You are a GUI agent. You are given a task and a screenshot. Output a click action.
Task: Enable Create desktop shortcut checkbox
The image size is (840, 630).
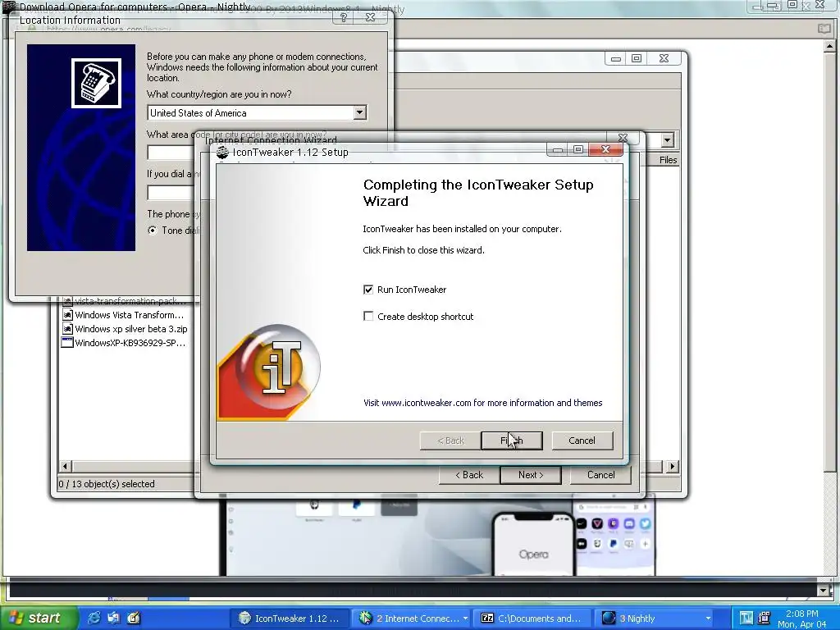[368, 316]
